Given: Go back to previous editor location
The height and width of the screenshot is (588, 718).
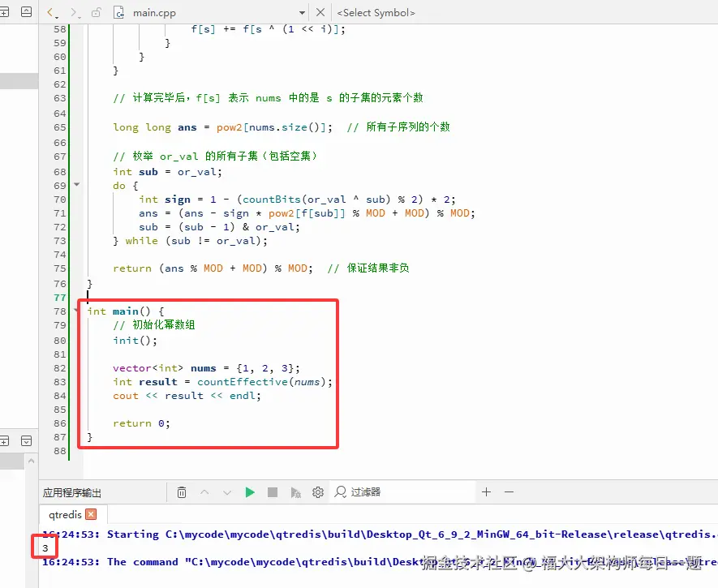Looking at the screenshot, I should click(50, 12).
